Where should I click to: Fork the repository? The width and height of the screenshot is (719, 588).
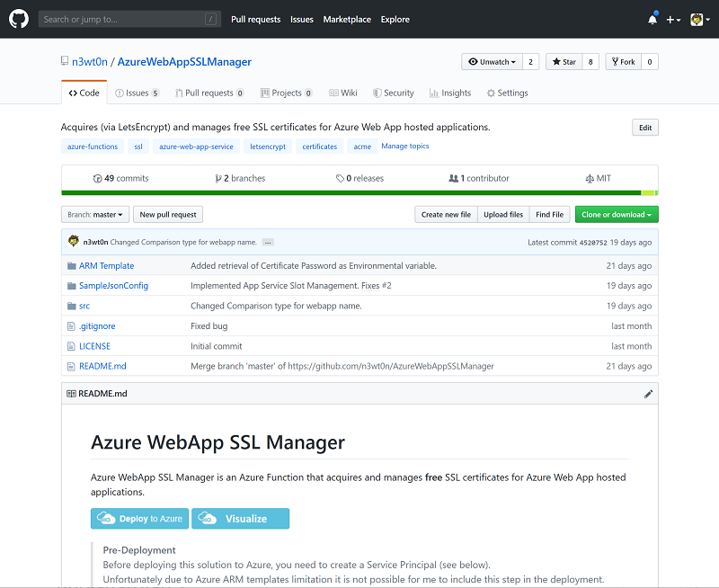pos(623,61)
